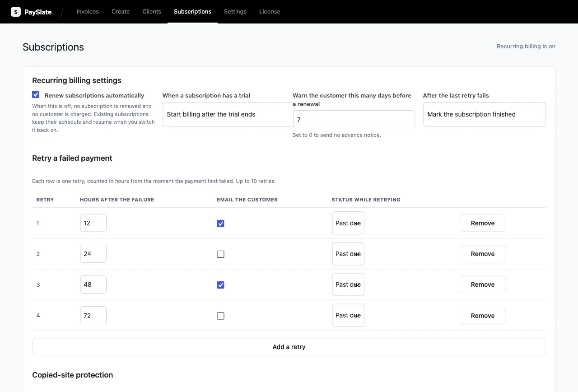
Task: Click the hours field showing 24
Action: [x=93, y=254]
